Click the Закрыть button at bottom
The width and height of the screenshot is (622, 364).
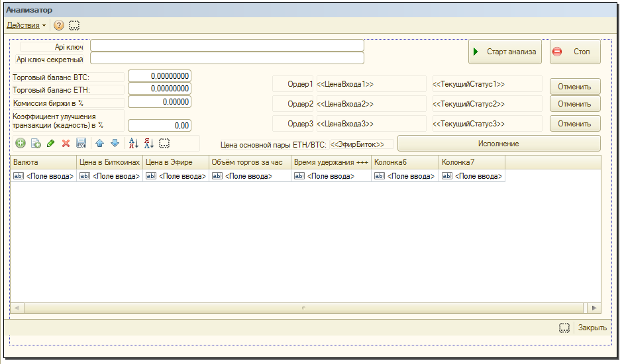[x=592, y=328]
